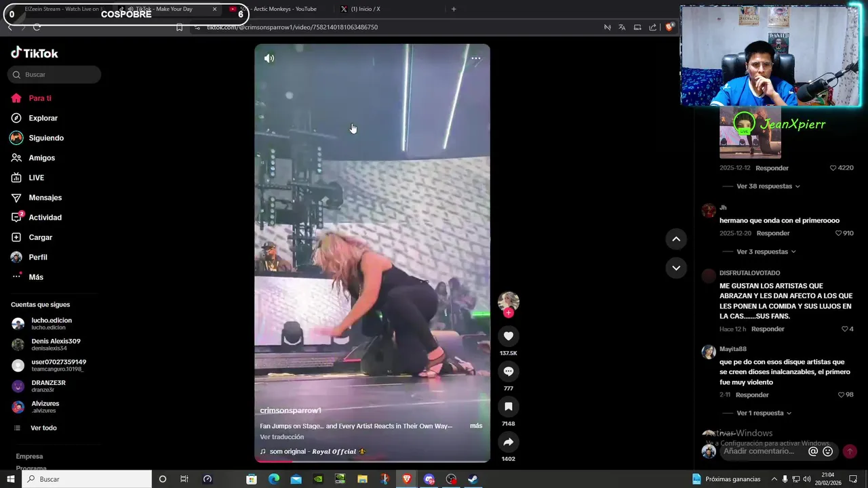The image size is (868, 488).
Task: Mute the TikTok video sound
Action: point(269,58)
